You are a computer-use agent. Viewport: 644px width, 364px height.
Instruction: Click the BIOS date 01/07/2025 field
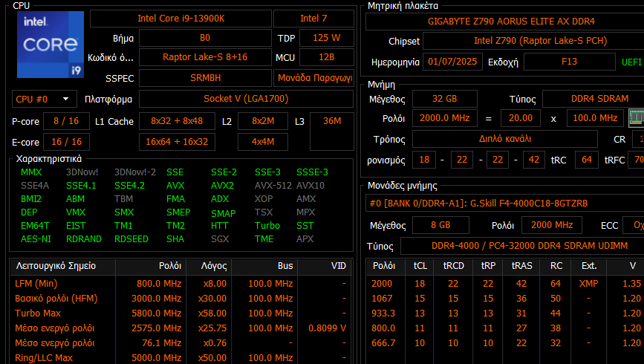pos(452,62)
